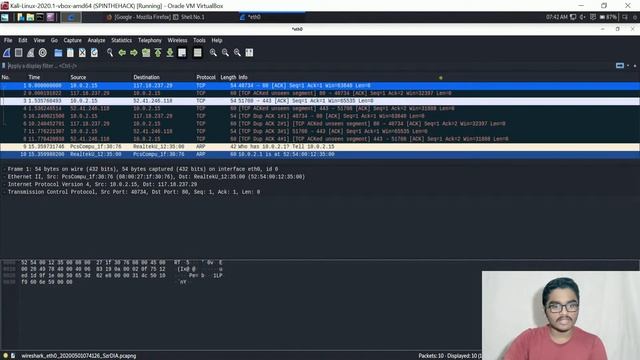The width and height of the screenshot is (640, 360).
Task: Sort by the Source column header
Action: click(x=78, y=77)
